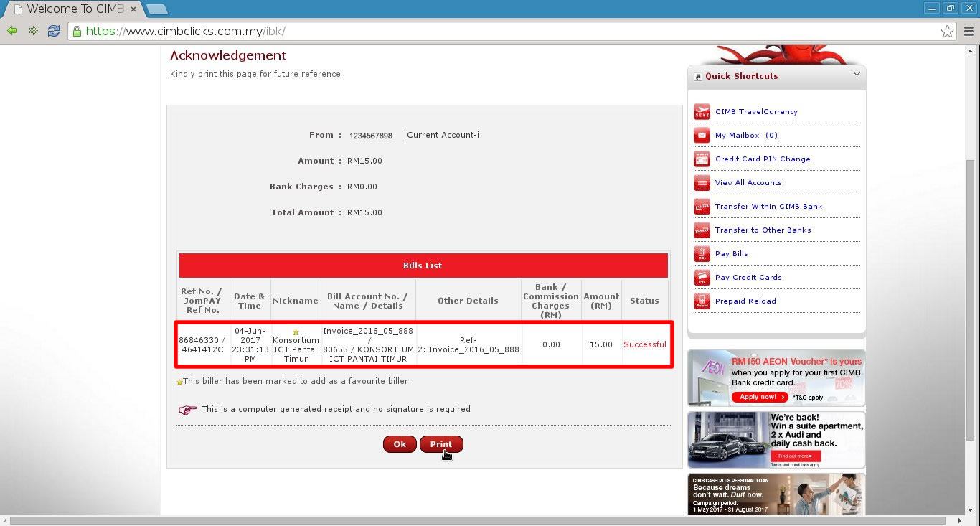Screen dimensions: 980x526
Task: Click CIMB TravelCurrency shortcut icon
Action: click(x=702, y=112)
